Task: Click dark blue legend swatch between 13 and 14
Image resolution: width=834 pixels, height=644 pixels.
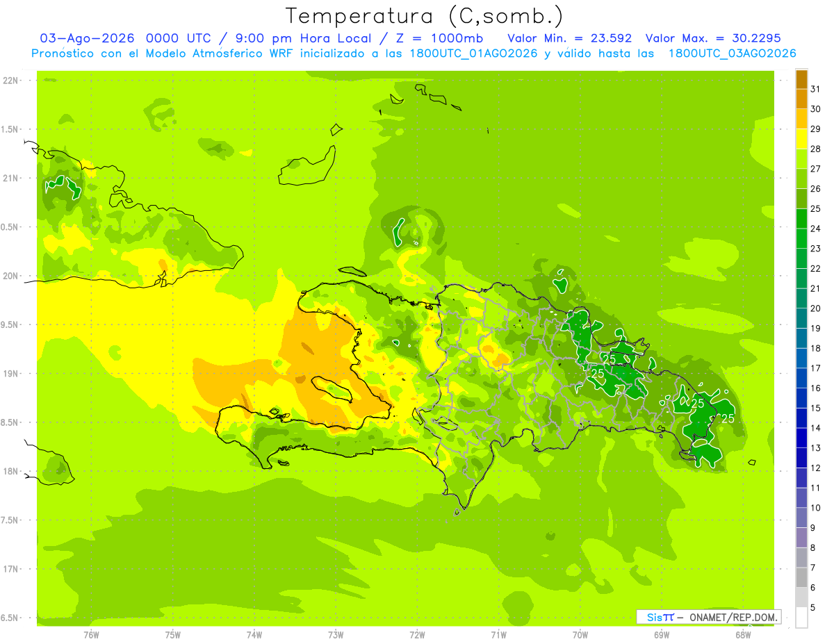Action: 801,438
